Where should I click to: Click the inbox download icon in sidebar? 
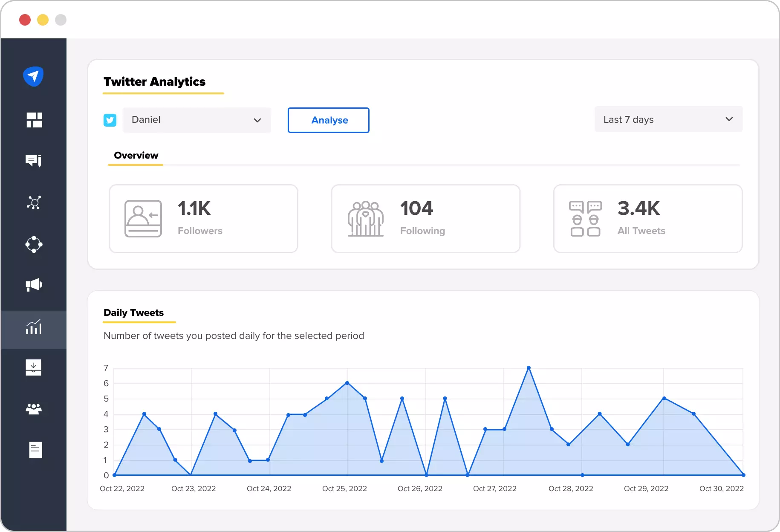coord(34,367)
